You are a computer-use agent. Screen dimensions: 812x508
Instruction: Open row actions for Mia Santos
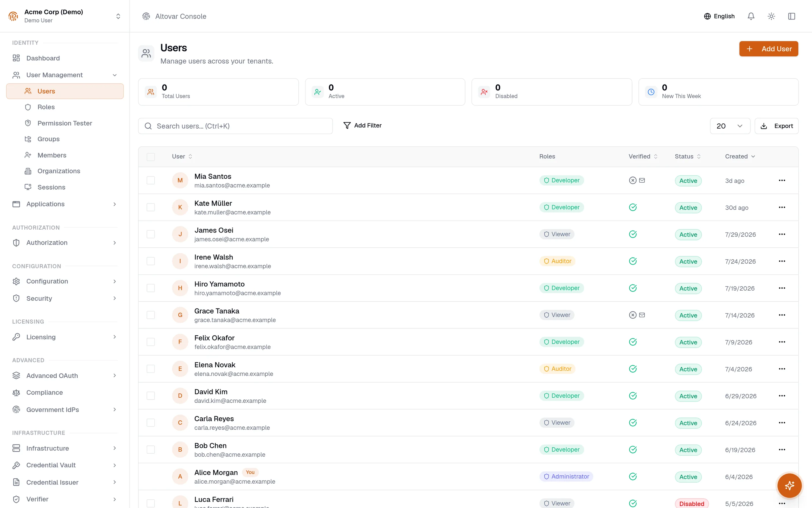[x=782, y=181]
